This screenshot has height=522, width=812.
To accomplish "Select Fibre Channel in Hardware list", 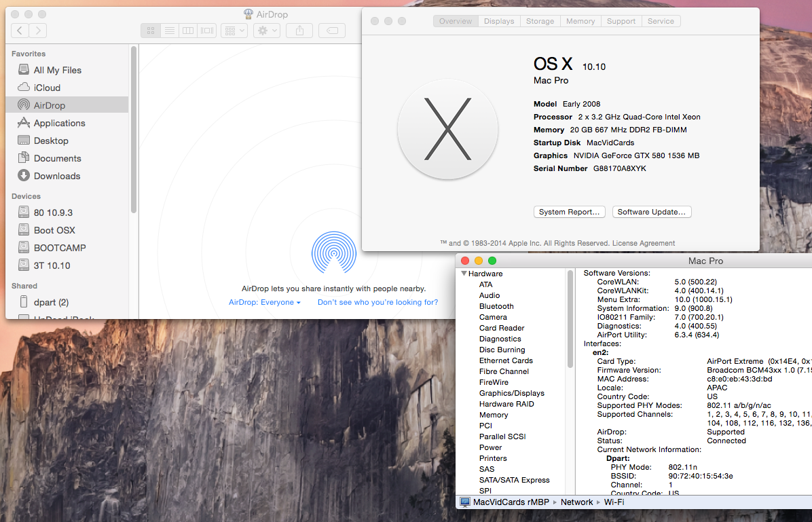I will [504, 371].
